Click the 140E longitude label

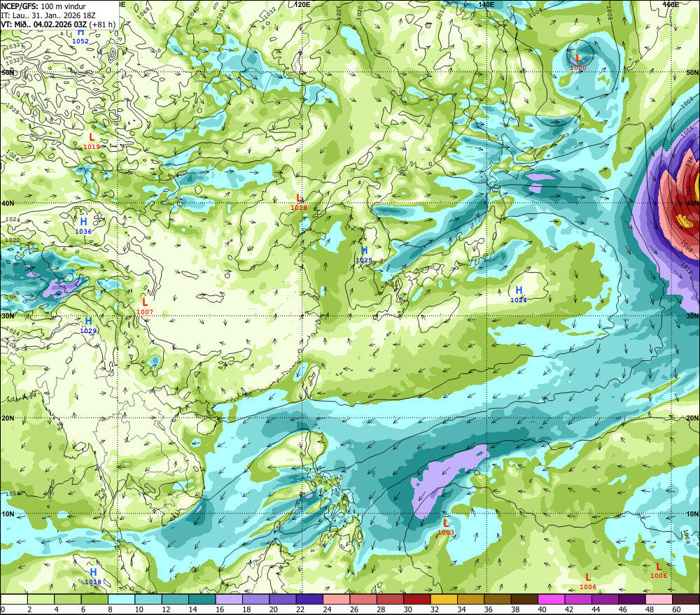tap(486, 4)
